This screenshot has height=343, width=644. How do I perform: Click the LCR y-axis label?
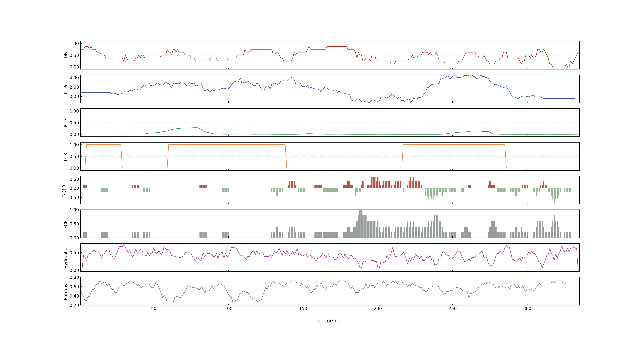(66, 157)
